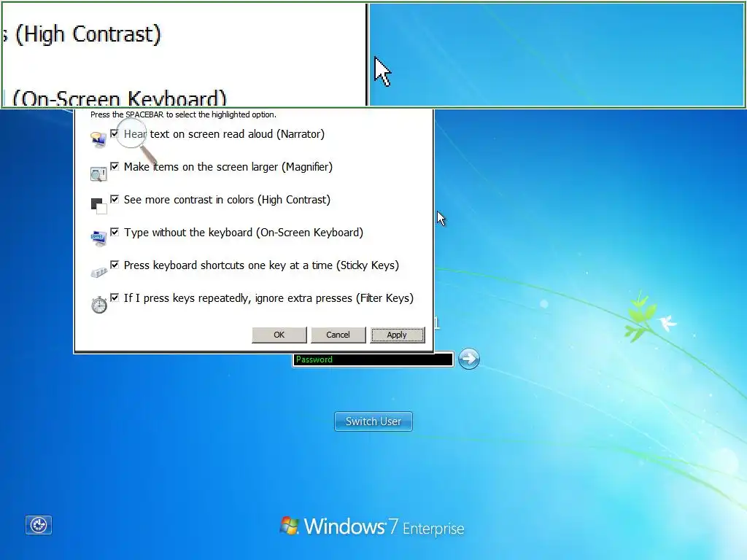Click the 'Press the SPACEBAR to select' instruction text

click(183, 114)
